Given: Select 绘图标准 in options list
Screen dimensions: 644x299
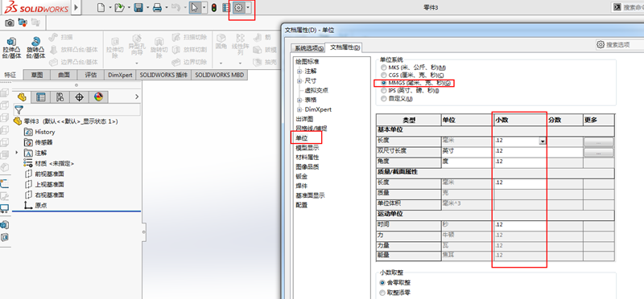Looking at the screenshot, I should 308,62.
